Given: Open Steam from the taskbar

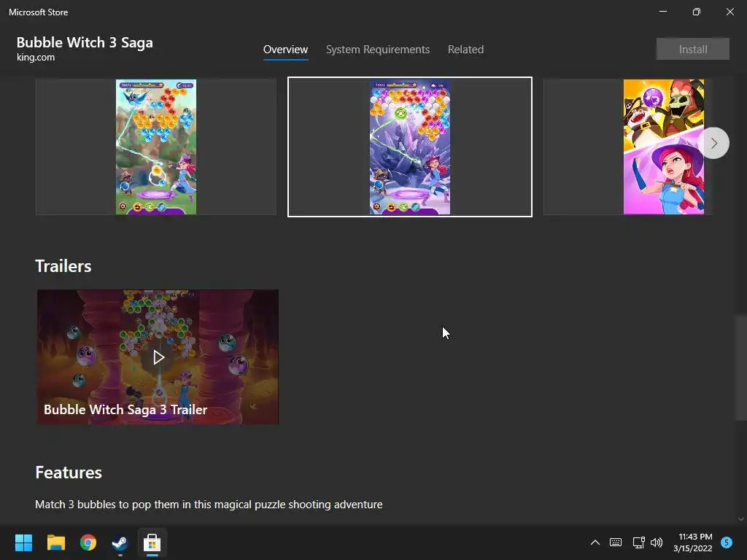Looking at the screenshot, I should [120, 542].
